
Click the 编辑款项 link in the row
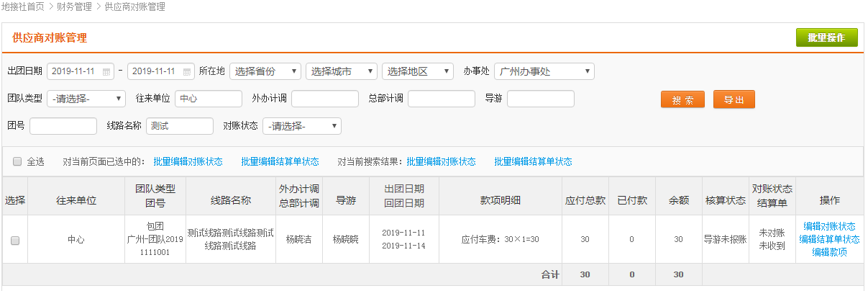pyautogui.click(x=829, y=252)
